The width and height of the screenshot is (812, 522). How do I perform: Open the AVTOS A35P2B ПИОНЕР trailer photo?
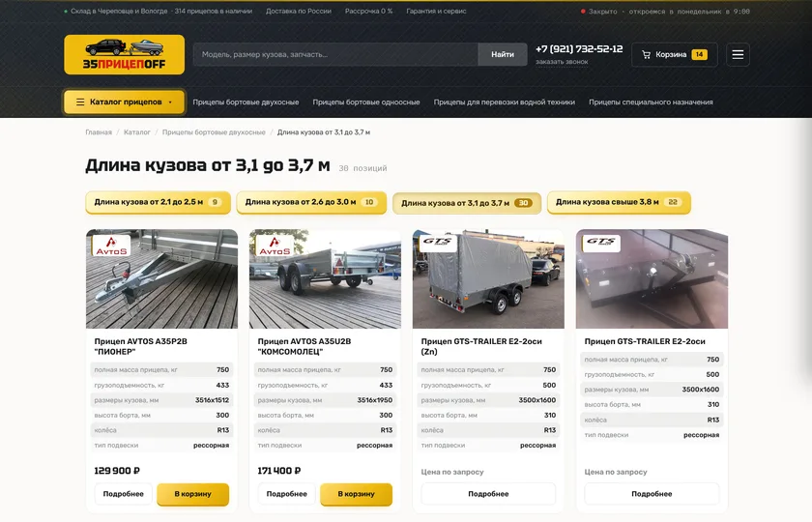[x=161, y=279]
